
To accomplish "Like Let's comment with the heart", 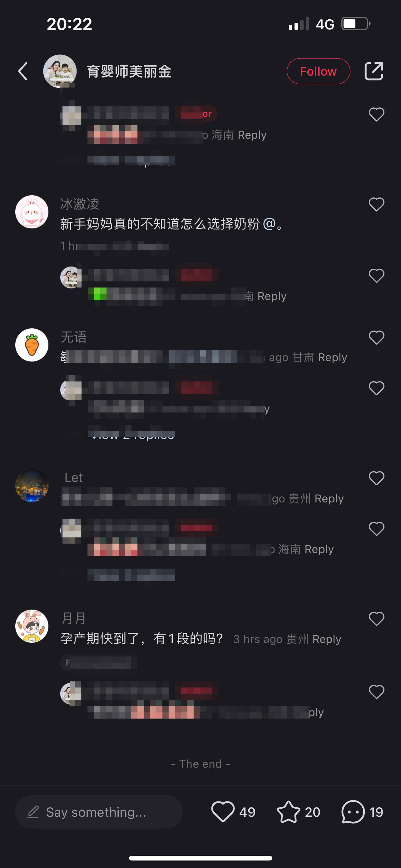I will tap(376, 478).
